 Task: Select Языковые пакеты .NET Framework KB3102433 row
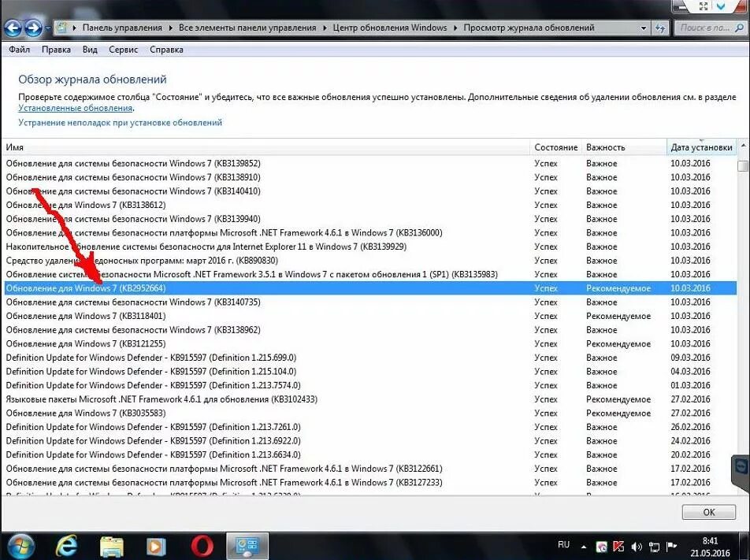(x=369, y=399)
